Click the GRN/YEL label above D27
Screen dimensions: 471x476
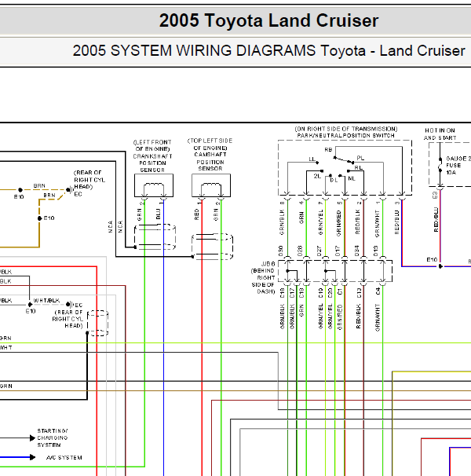tap(320, 222)
